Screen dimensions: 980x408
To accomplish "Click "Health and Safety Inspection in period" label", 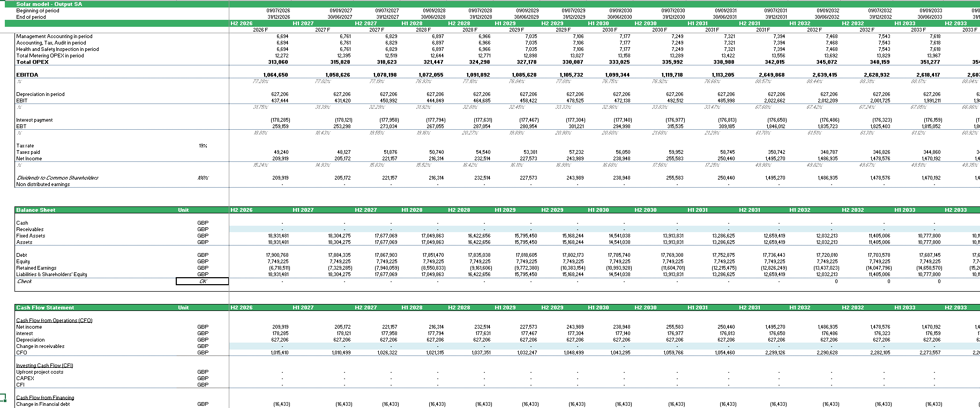I will pos(57,49).
